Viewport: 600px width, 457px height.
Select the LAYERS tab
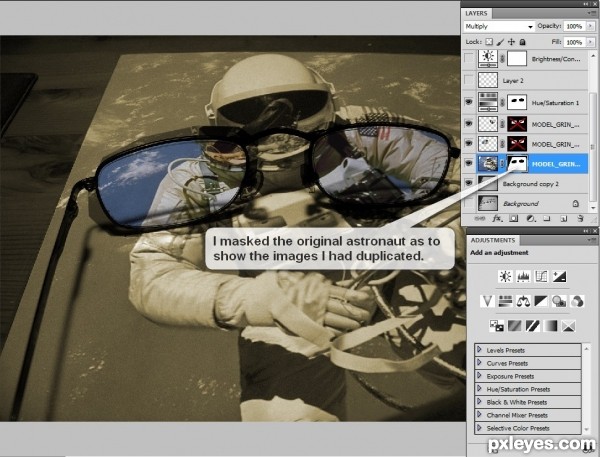click(x=476, y=13)
